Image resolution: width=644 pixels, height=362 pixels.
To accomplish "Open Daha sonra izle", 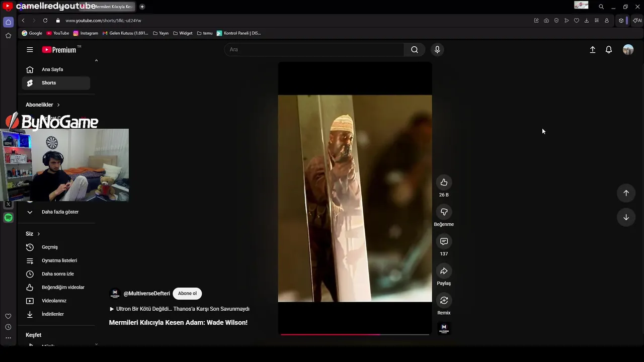I will click(x=56, y=274).
